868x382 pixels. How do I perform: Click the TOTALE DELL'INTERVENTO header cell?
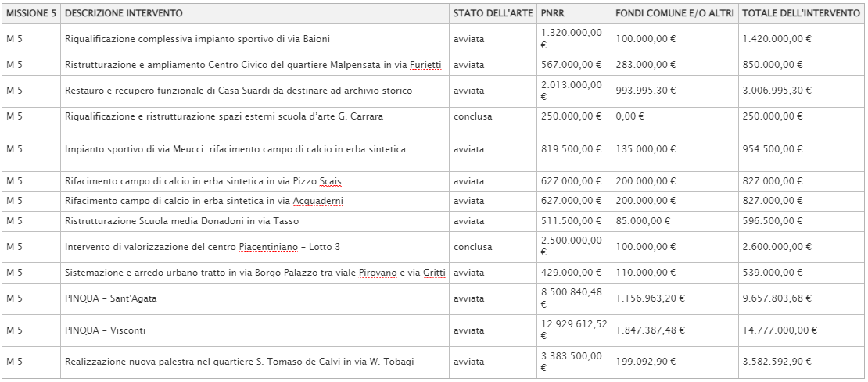pos(801,13)
